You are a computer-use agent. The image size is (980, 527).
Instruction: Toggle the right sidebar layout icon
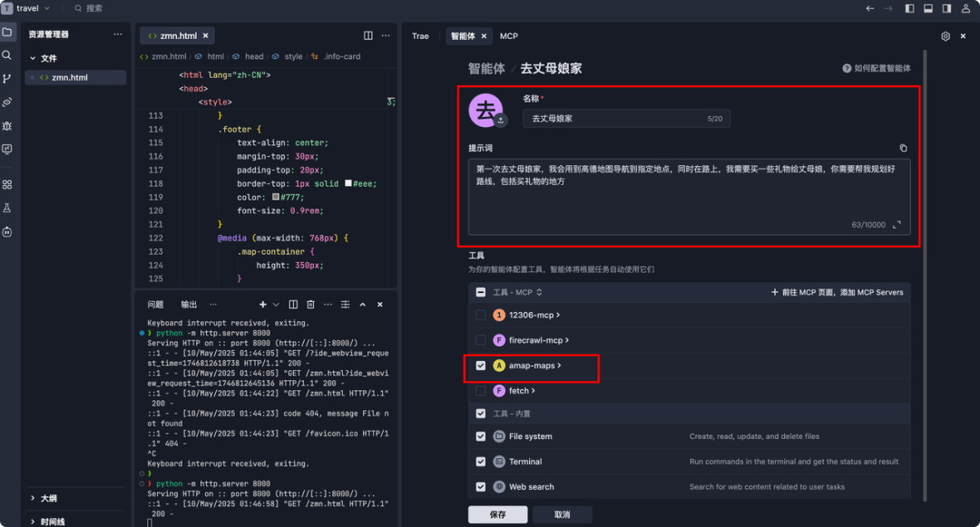(x=946, y=8)
